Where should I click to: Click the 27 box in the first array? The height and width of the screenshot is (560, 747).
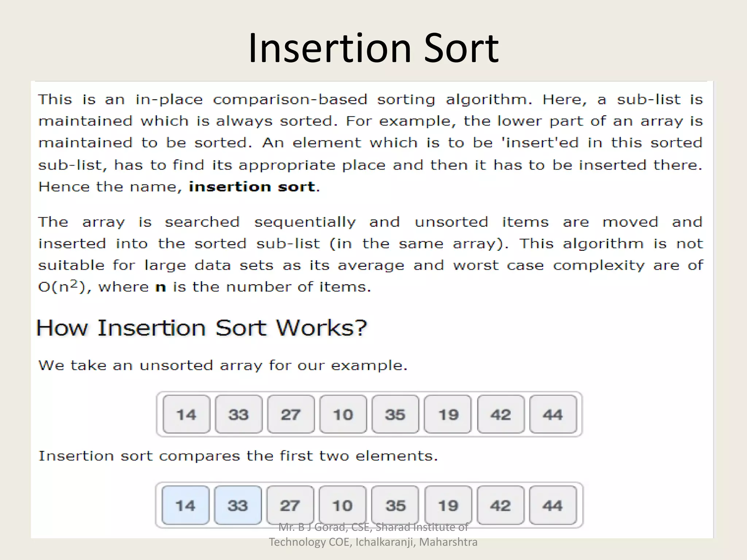(x=291, y=414)
